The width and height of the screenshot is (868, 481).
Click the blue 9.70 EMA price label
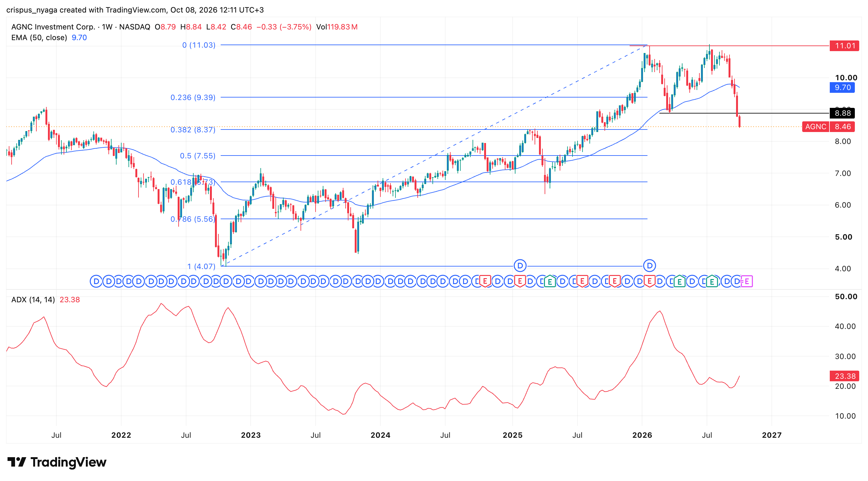click(842, 87)
